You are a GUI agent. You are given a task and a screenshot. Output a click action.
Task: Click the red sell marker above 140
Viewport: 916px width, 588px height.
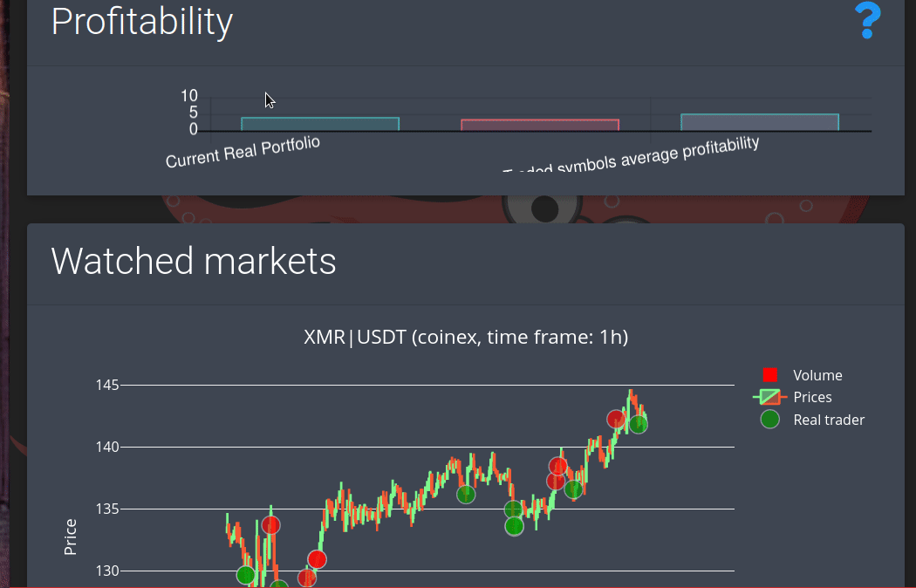[x=617, y=420]
